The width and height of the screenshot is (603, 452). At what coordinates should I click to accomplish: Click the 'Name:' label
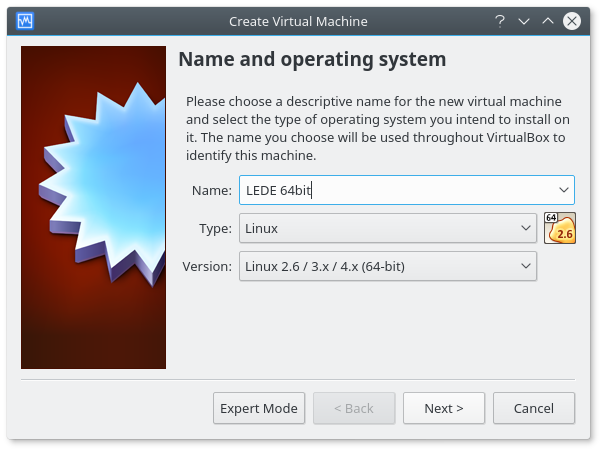[212, 190]
